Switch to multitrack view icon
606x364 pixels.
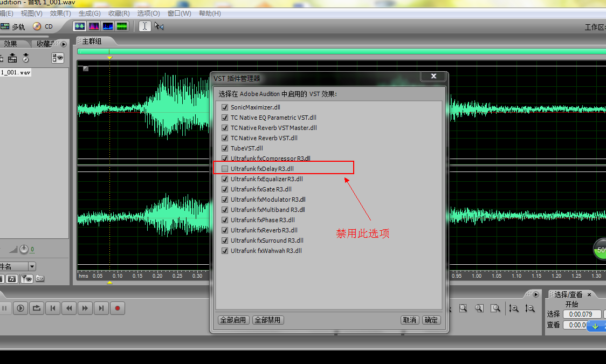pos(5,26)
